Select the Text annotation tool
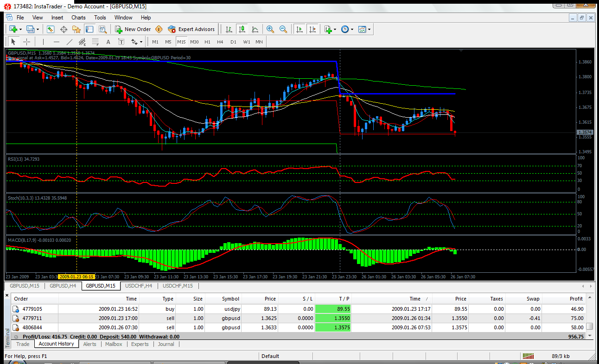This screenshot has height=364, width=599. click(108, 42)
